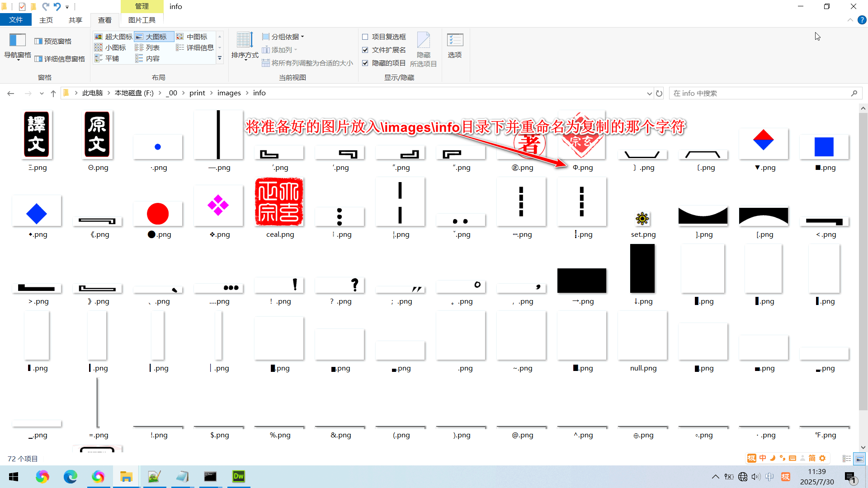
Task: Toggle the 详细信息窗格 details pane
Action: [60, 58]
